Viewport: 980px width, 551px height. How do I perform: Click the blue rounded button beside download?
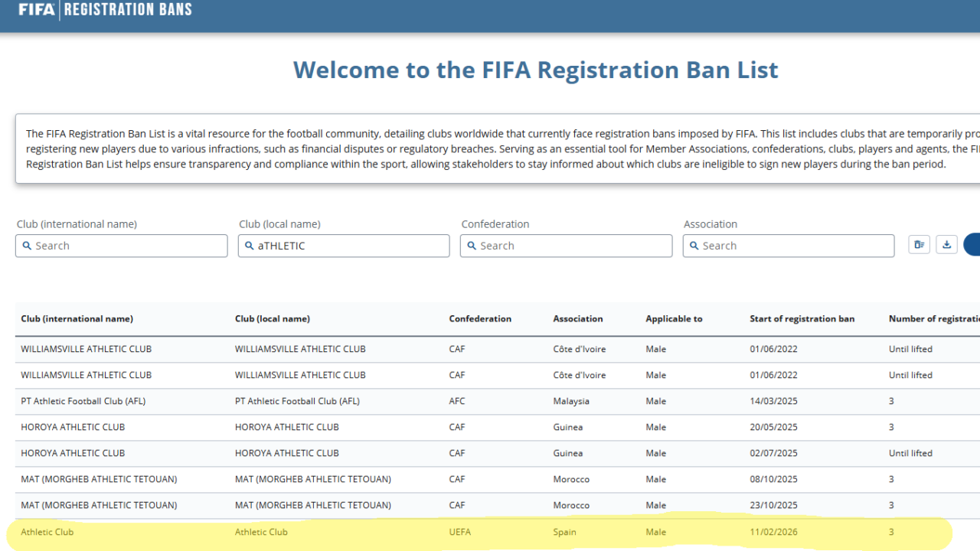[x=972, y=245]
